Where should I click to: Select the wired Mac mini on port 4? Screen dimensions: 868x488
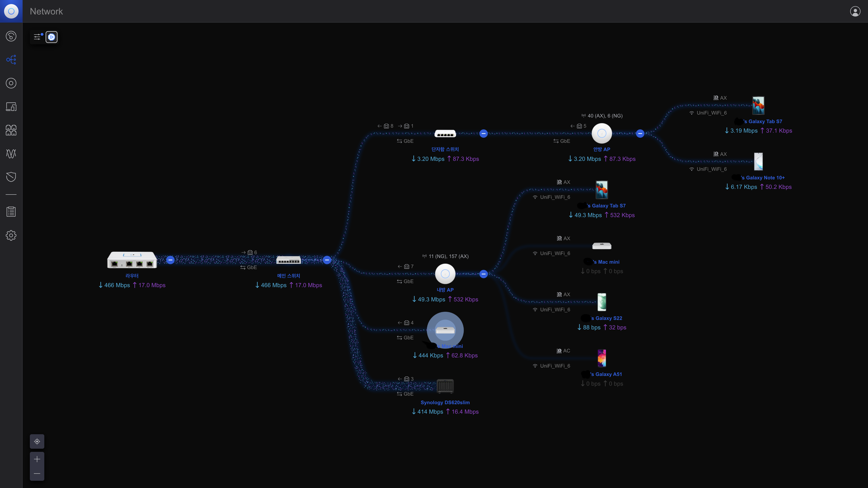click(445, 330)
